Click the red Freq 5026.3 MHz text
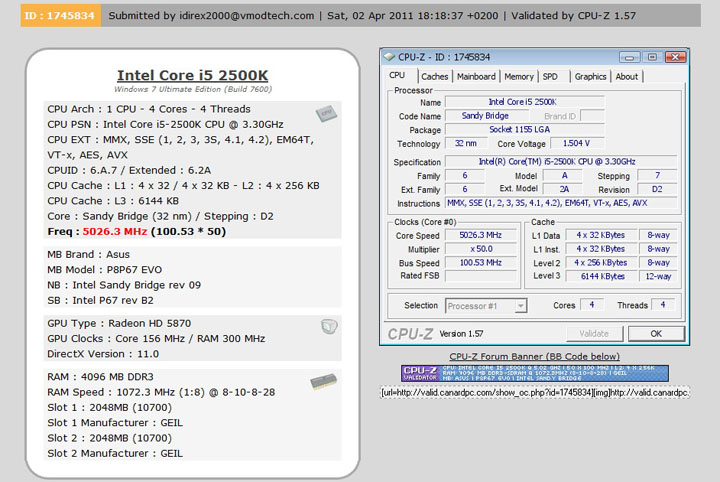 (115, 231)
